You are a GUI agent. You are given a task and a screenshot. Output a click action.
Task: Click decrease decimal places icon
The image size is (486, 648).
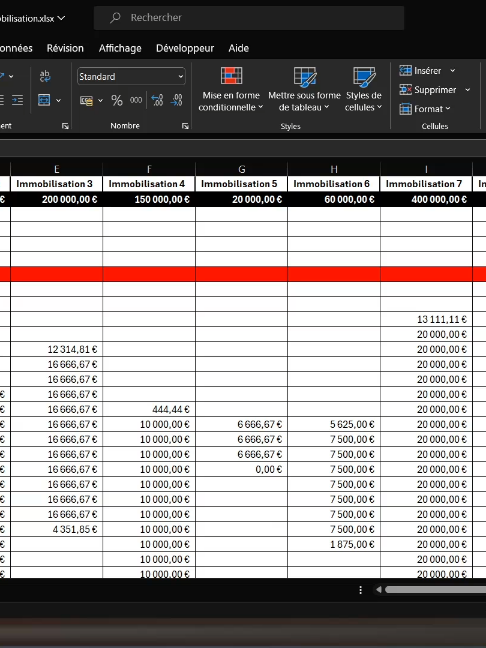(176, 100)
